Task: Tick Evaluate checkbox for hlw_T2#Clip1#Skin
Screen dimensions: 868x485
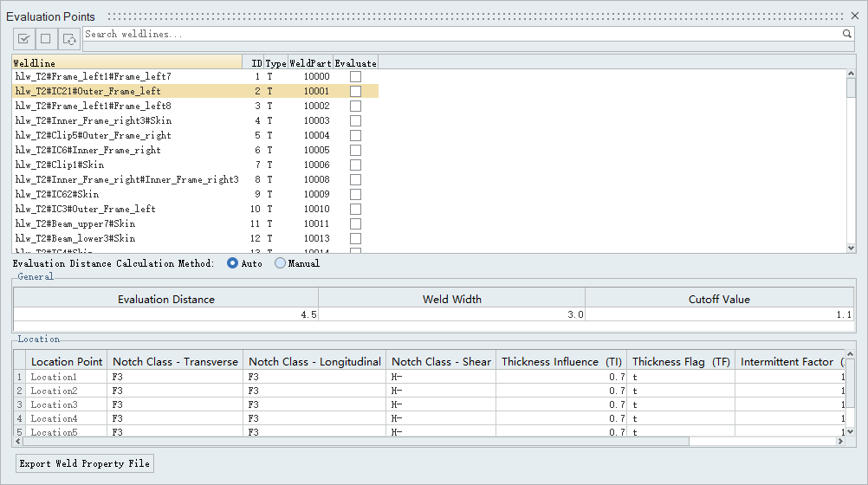Action: (x=355, y=165)
